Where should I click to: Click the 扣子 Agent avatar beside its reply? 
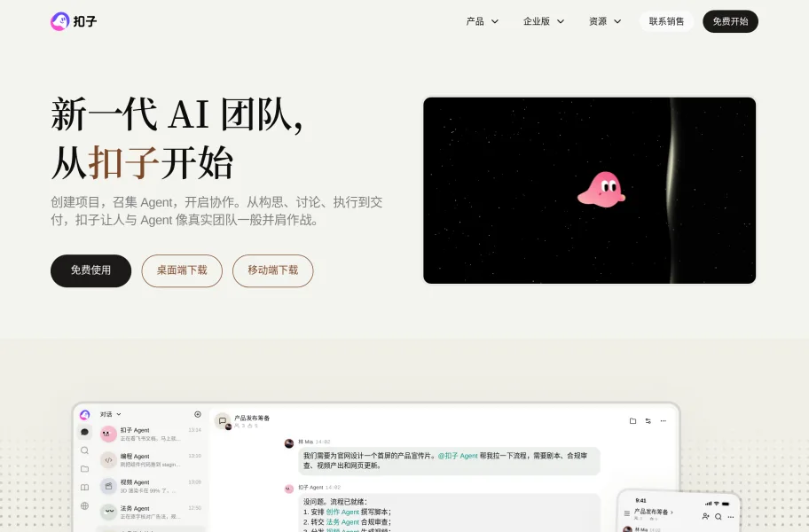click(x=289, y=489)
